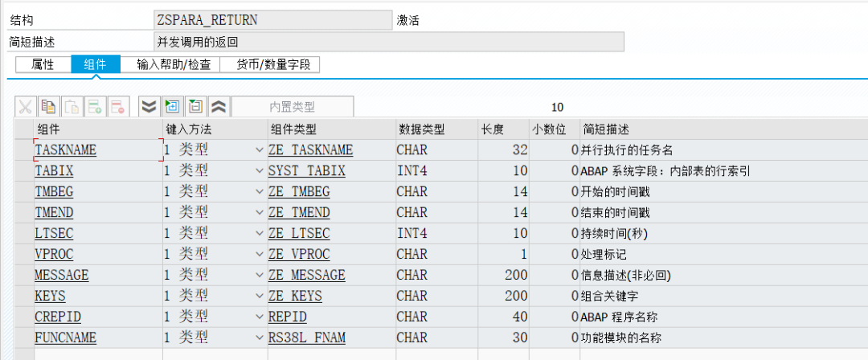The height and width of the screenshot is (360, 868).
Task: Click the 并发调用的返回 short description field
Action: tap(389, 42)
